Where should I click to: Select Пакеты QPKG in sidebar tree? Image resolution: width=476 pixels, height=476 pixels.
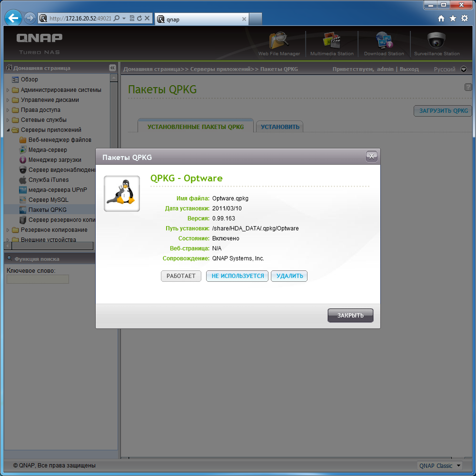tap(47, 209)
